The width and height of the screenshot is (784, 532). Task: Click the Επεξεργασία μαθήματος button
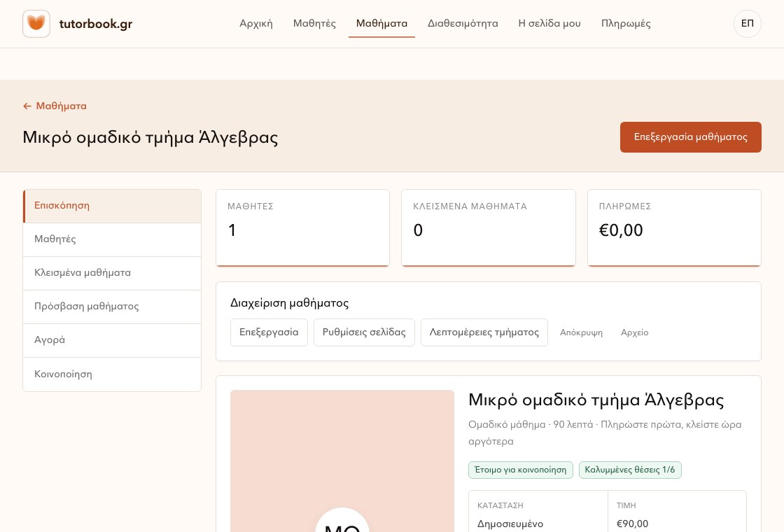tap(690, 137)
